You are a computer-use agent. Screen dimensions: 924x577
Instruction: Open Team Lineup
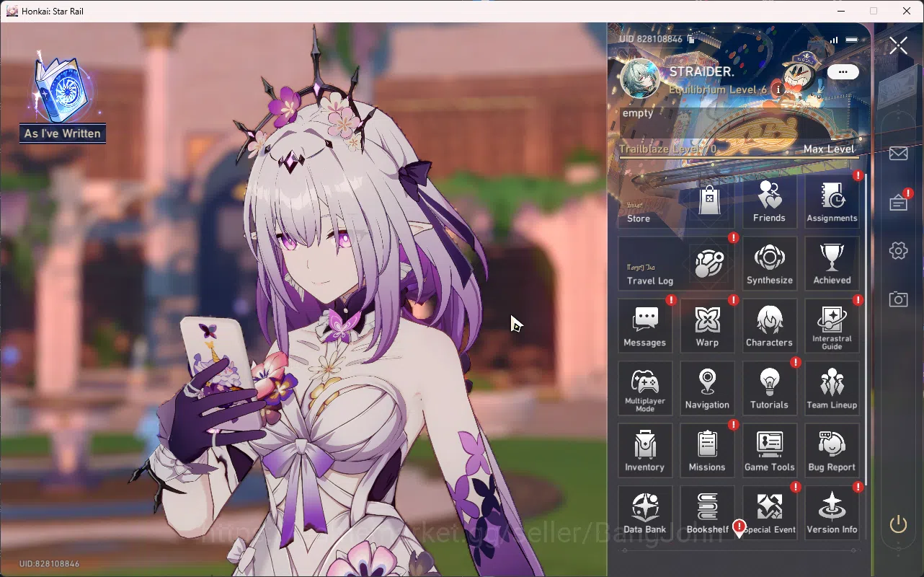tap(832, 388)
